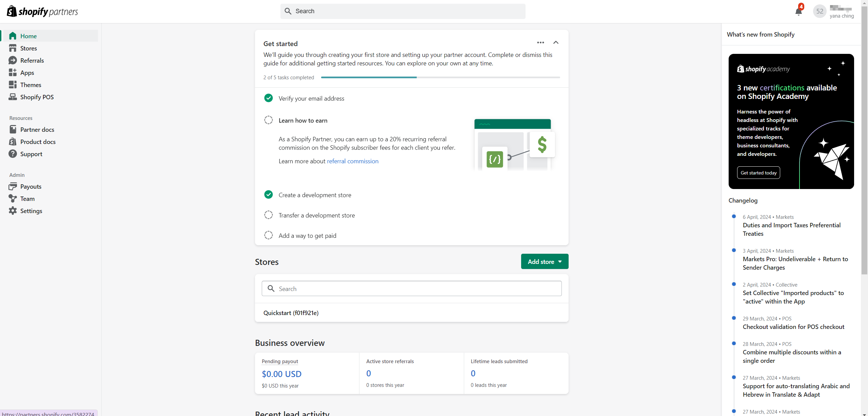Go to Home in the sidebar

click(x=50, y=36)
